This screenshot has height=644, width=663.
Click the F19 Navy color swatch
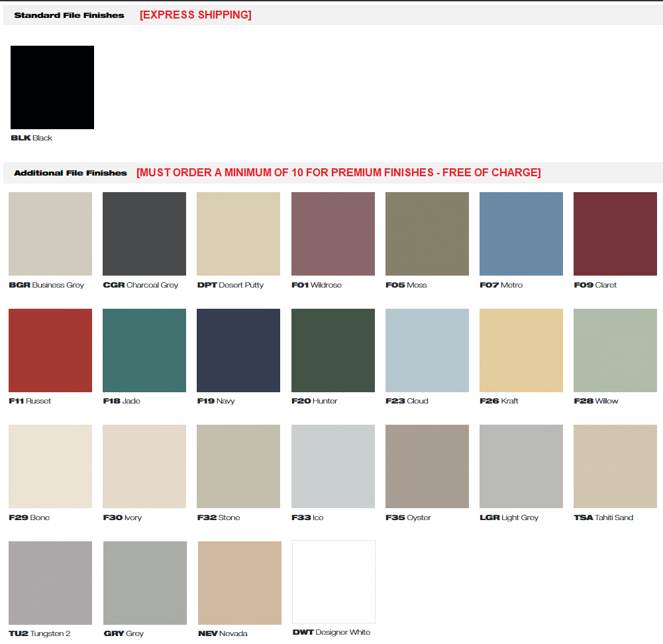[238, 350]
